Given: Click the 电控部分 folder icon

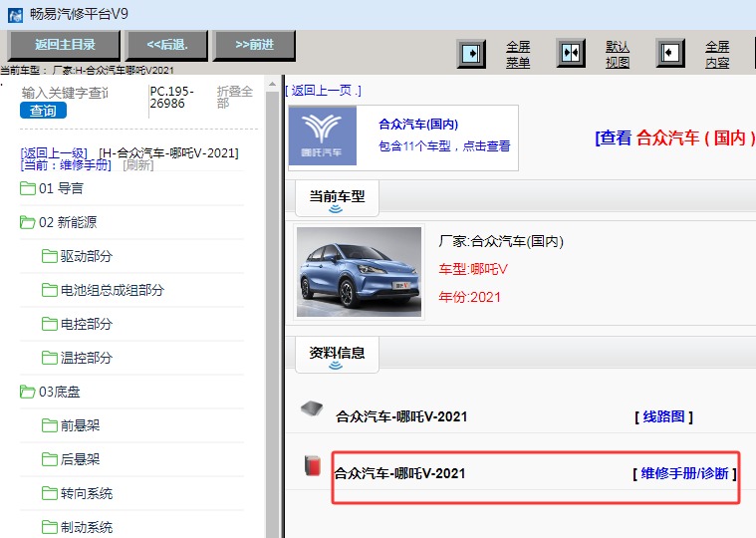Looking at the screenshot, I should click(49, 324).
